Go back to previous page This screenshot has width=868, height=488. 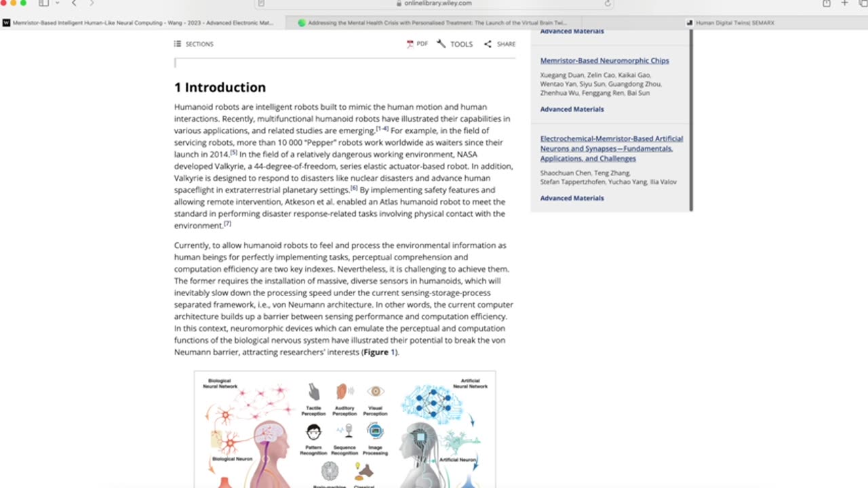(74, 3)
